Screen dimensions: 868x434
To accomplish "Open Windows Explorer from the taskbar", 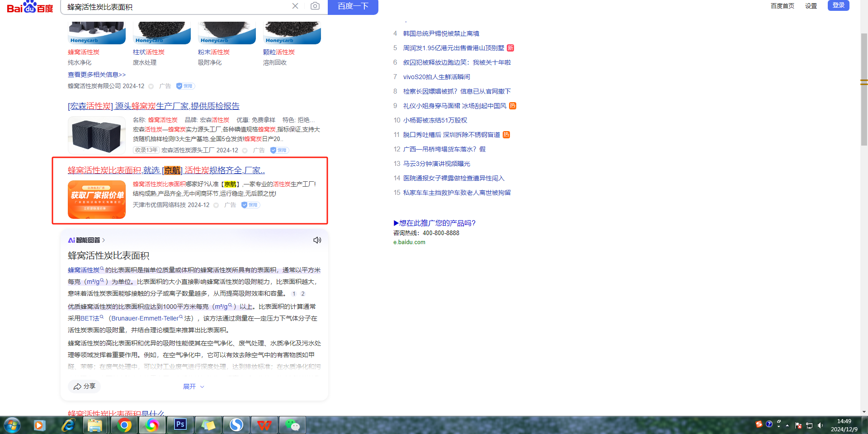I will (95, 425).
